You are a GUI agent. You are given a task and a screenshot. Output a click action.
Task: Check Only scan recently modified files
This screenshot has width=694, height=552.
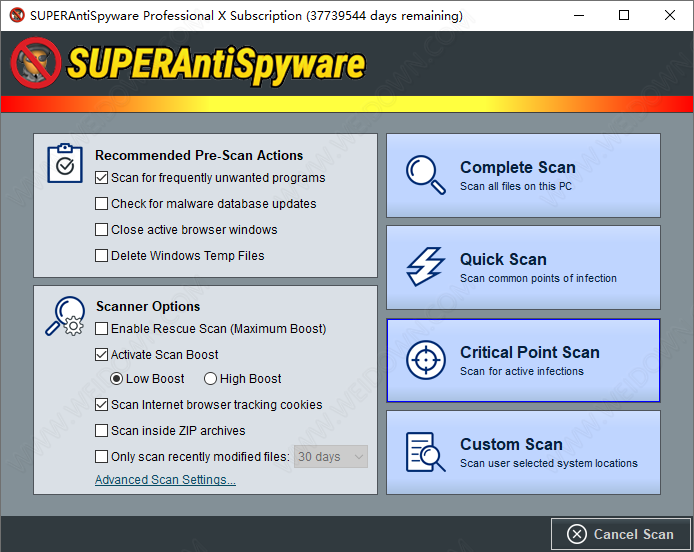pos(101,456)
